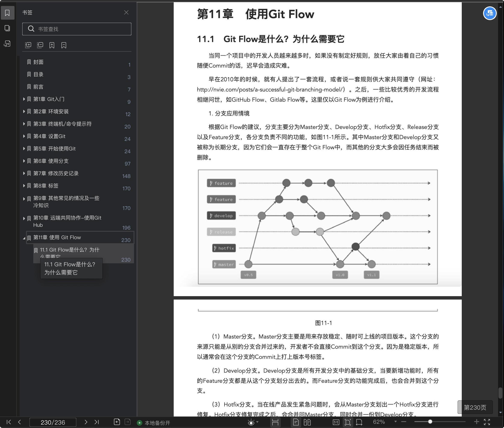Expand 第8章 标签 bookmark
The width and height of the screenshot is (504, 428).
24,186
